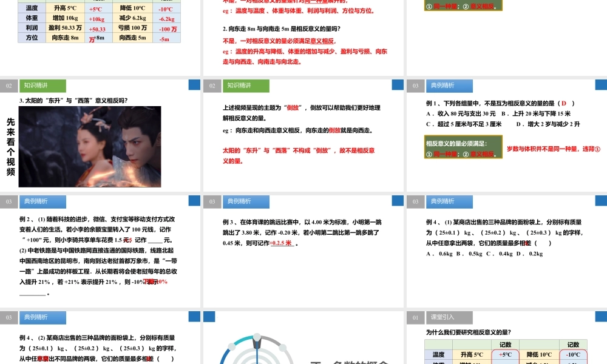Image resolution: width=607 pixels, height=364 pixels.
Task: Click the red value -5m
Action: click(164, 39)
